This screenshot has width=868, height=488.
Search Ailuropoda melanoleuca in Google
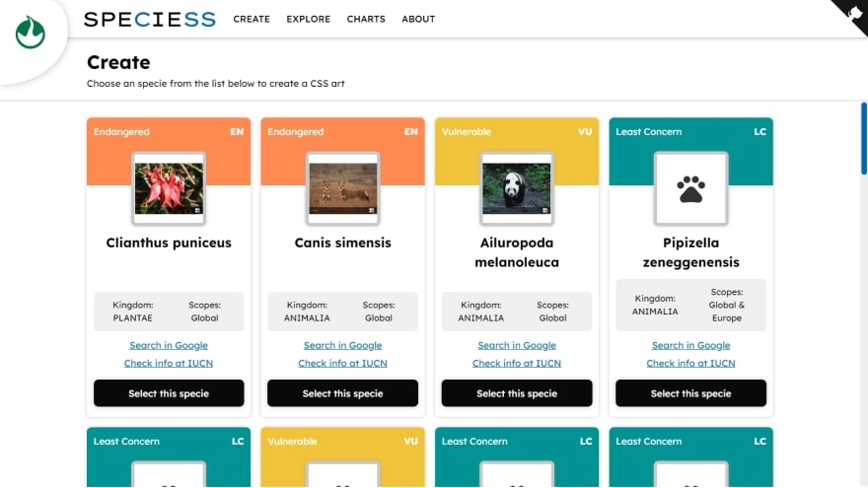tap(517, 345)
